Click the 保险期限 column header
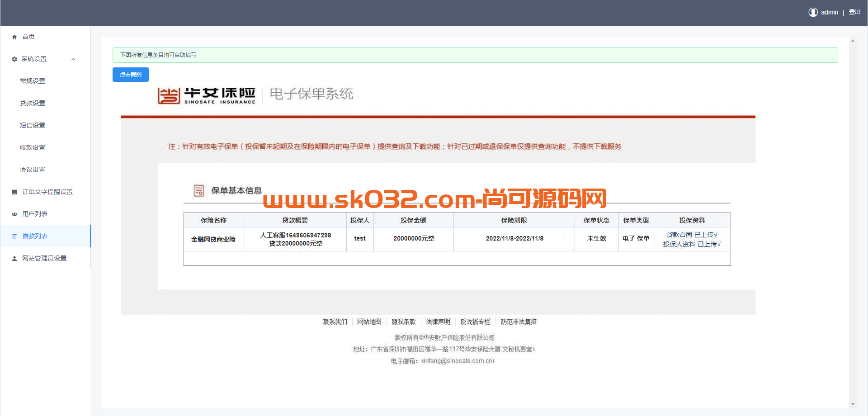 click(x=514, y=220)
